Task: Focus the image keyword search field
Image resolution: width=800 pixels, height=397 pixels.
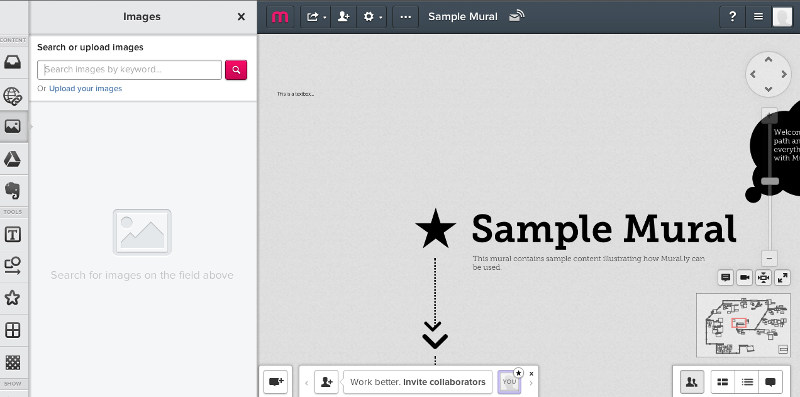Action: tap(130, 70)
